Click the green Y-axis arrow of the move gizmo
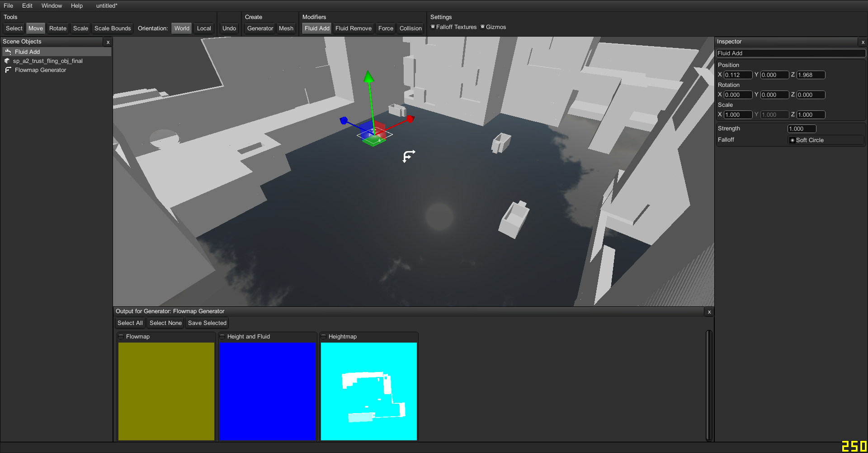868x453 pixels. 369,77
